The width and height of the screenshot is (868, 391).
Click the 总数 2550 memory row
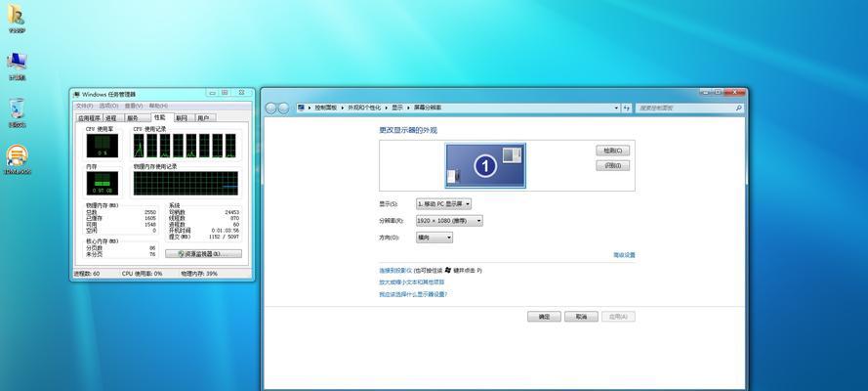click(121, 213)
